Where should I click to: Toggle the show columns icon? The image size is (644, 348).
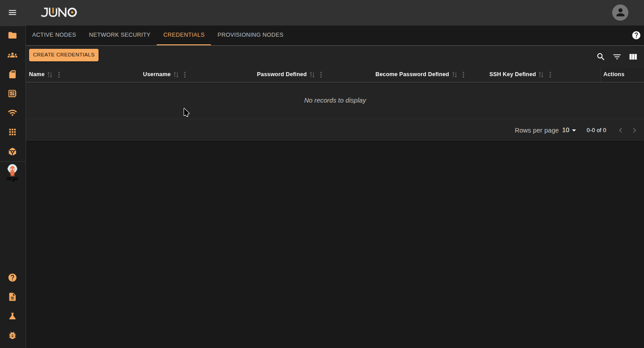click(x=633, y=57)
